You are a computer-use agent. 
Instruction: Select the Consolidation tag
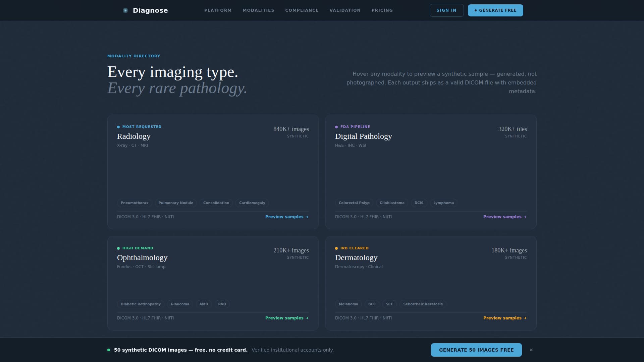click(x=216, y=203)
